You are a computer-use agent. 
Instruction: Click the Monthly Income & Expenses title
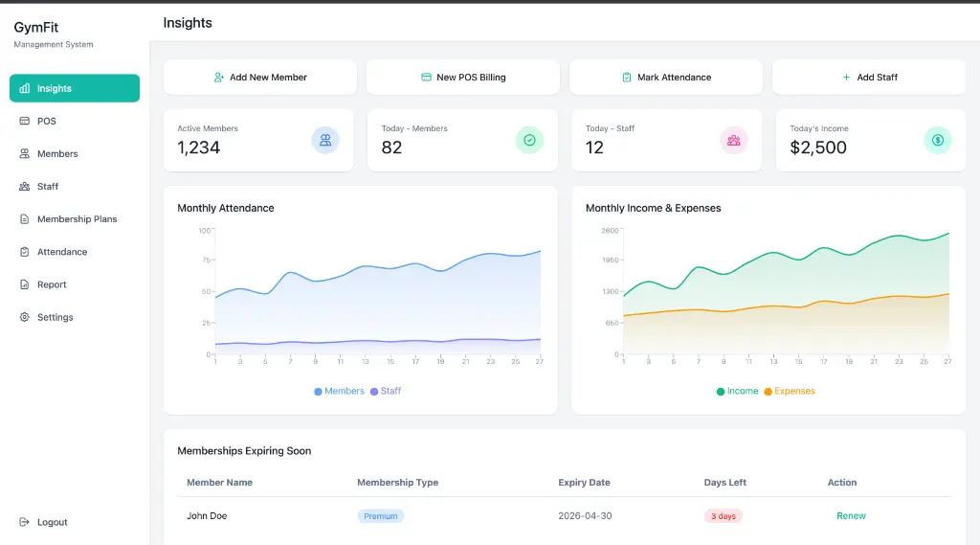653,209
